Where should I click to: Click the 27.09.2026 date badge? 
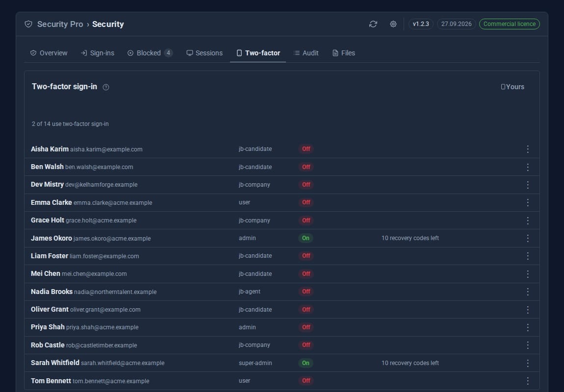coord(457,24)
